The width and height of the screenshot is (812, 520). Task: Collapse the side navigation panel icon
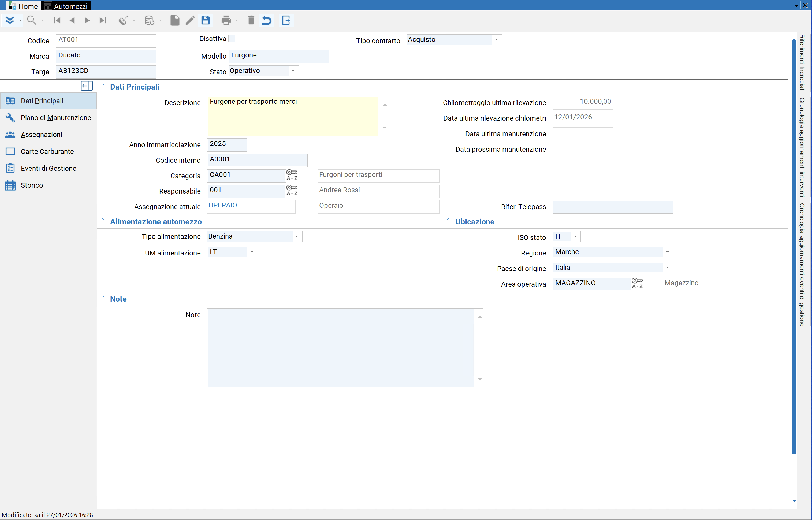(x=87, y=86)
